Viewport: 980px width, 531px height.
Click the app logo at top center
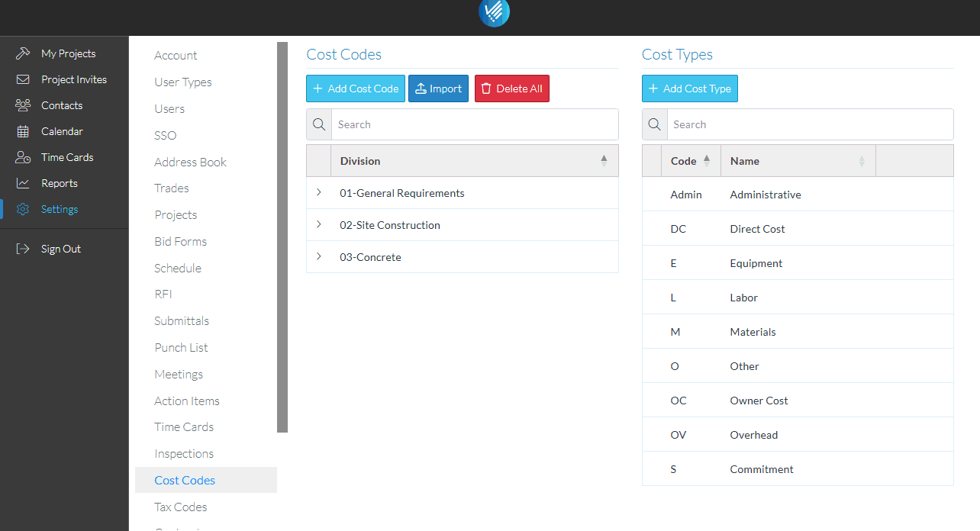pos(494,12)
